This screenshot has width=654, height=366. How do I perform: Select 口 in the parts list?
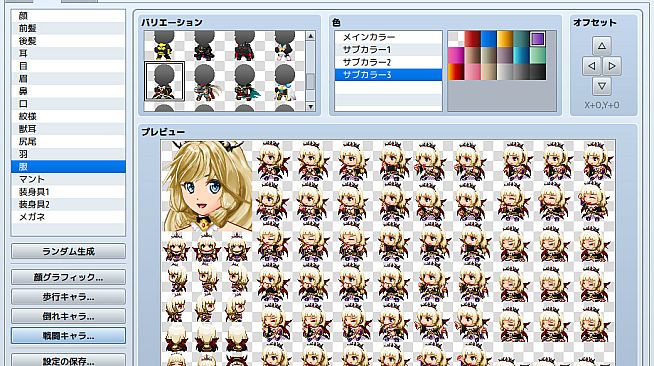pyautogui.click(x=68, y=103)
